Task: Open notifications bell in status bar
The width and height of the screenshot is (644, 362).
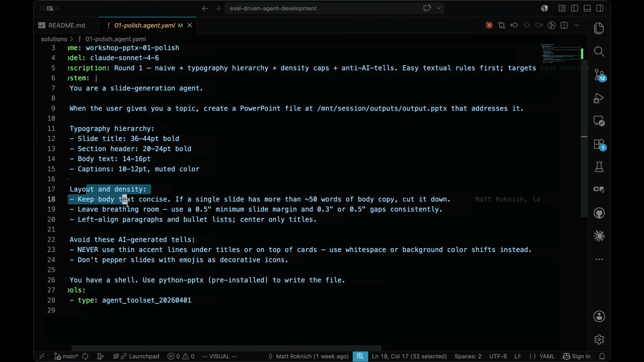Action: pos(602,356)
